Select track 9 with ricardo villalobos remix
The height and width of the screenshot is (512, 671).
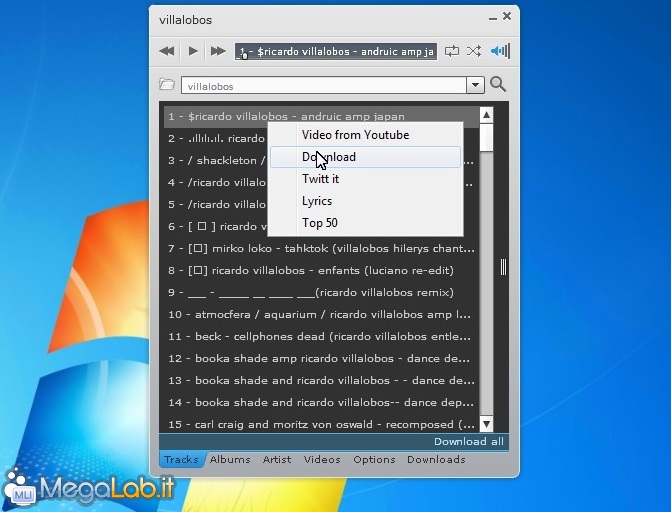click(321, 292)
